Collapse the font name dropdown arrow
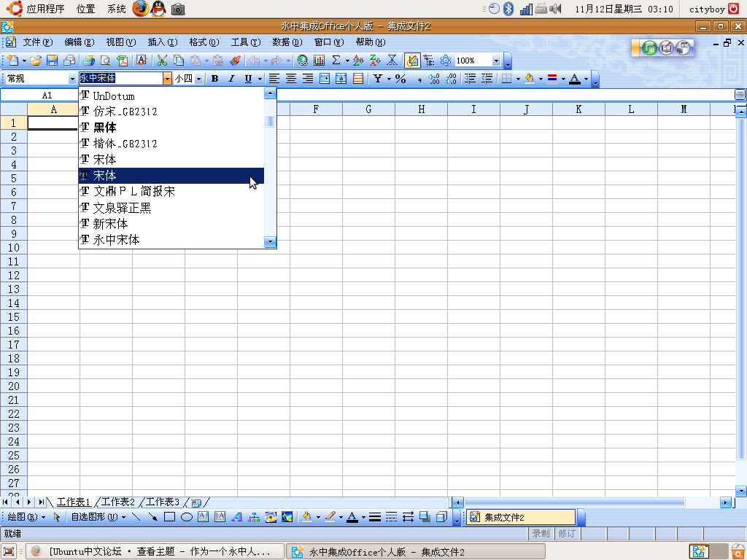 click(x=167, y=79)
